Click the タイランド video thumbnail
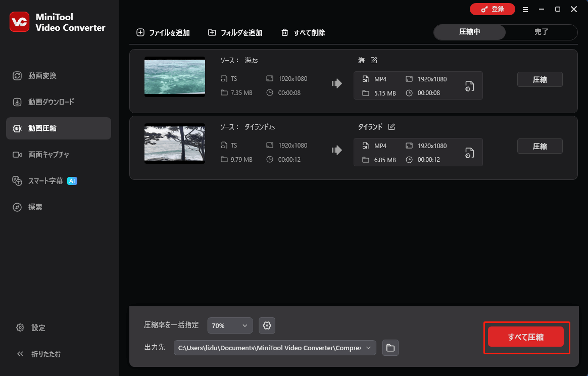588x376 pixels. (174, 144)
